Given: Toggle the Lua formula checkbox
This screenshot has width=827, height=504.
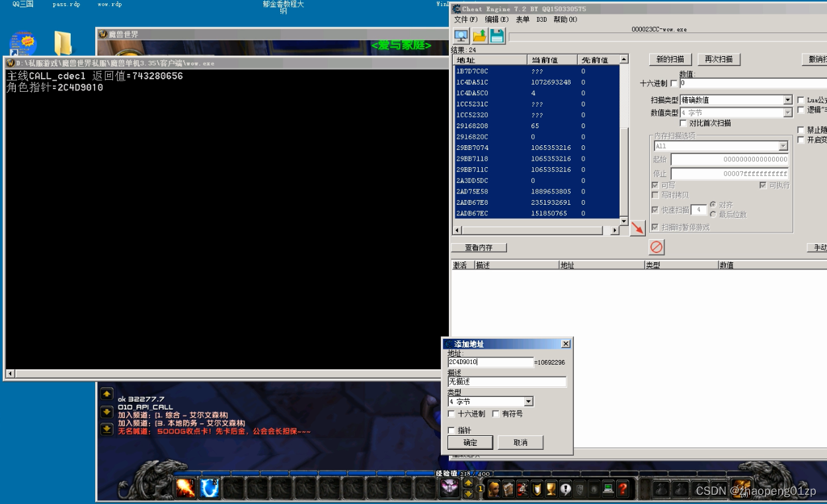Looking at the screenshot, I should [801, 100].
